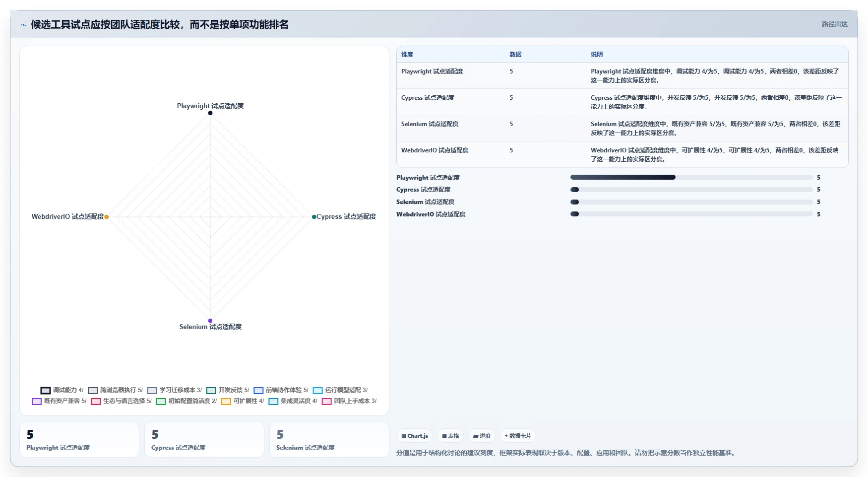Click the Playwright 试点适配度 radar axis label
This screenshot has width=868, height=477.
click(210, 106)
